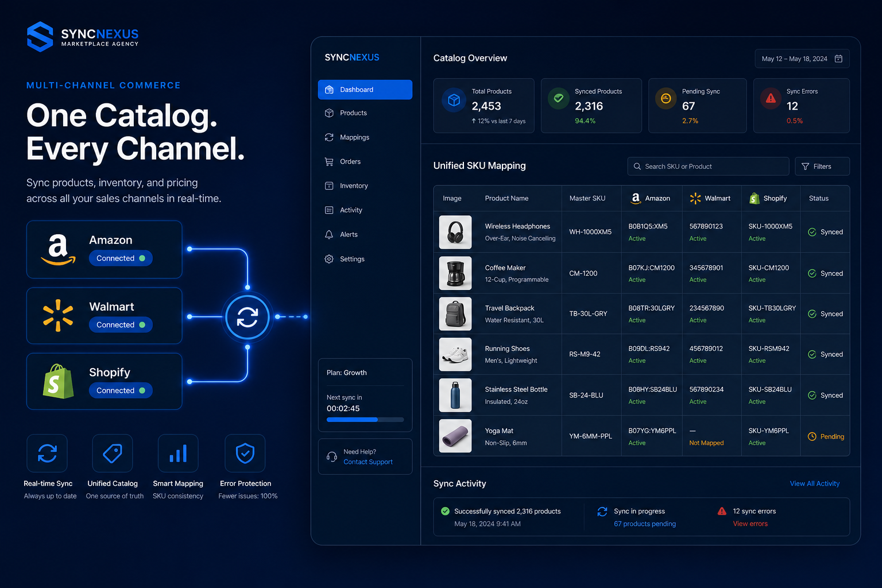This screenshot has width=882, height=588.
Task: Open Orders in the sidebar
Action: [x=365, y=162]
